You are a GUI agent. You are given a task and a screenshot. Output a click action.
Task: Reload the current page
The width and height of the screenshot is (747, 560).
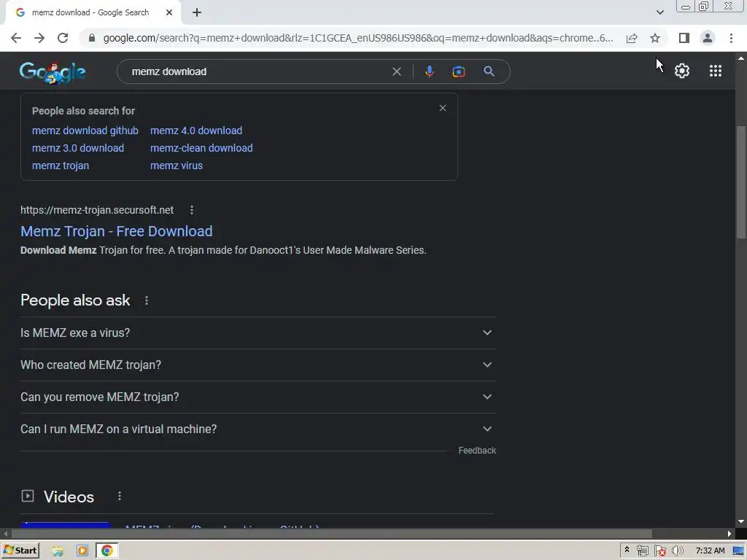(63, 38)
